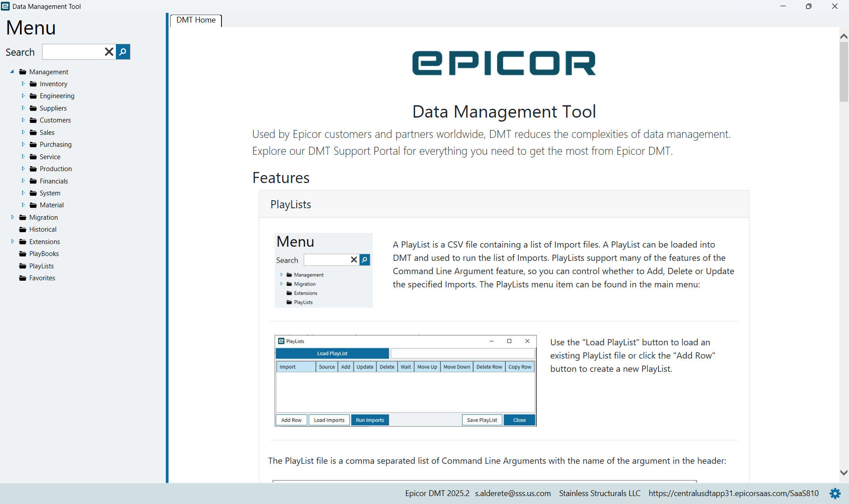
Task: Expand the Financials folder arrow
Action: (23, 181)
